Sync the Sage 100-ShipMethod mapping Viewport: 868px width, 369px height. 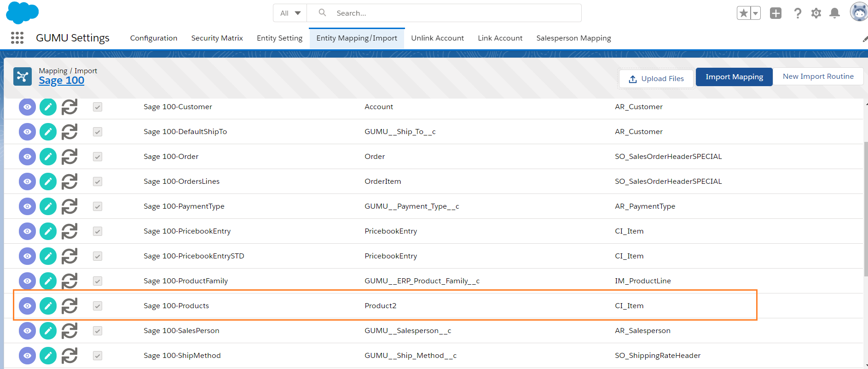coord(69,356)
